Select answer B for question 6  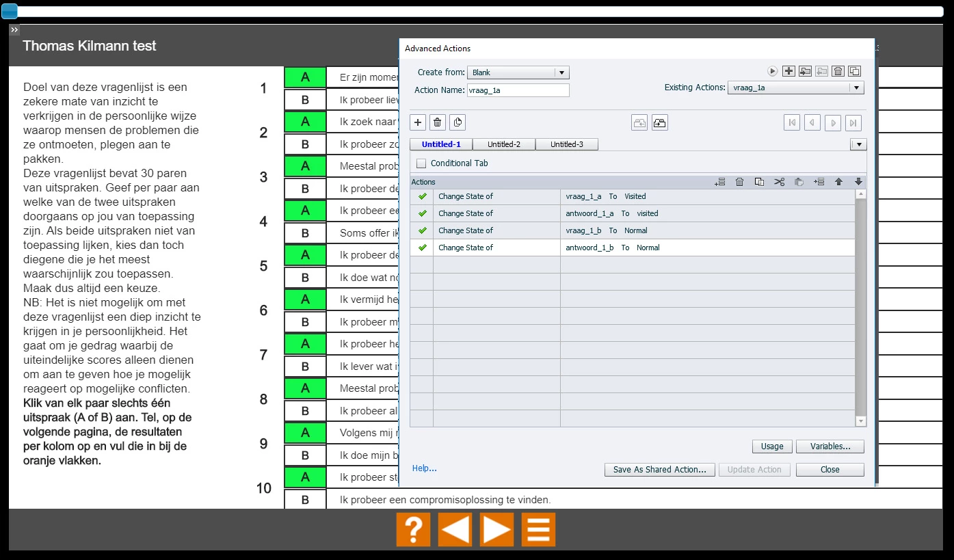pyautogui.click(x=305, y=322)
